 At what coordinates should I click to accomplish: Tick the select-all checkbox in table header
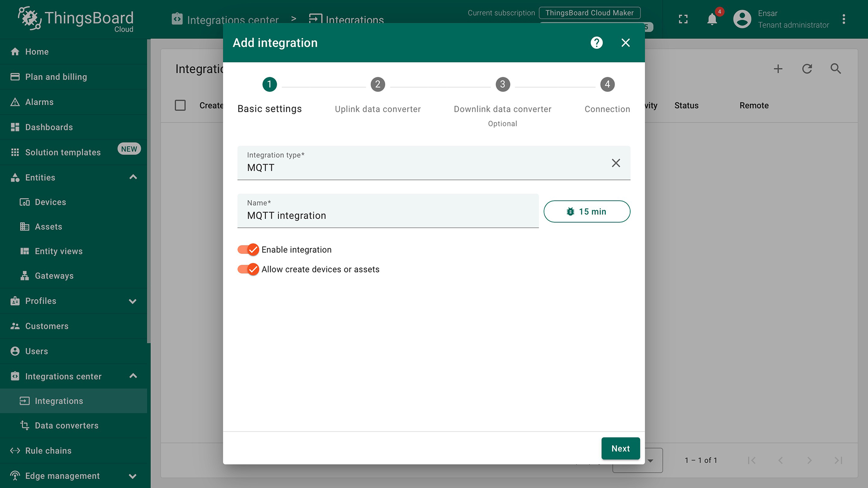[x=180, y=105]
